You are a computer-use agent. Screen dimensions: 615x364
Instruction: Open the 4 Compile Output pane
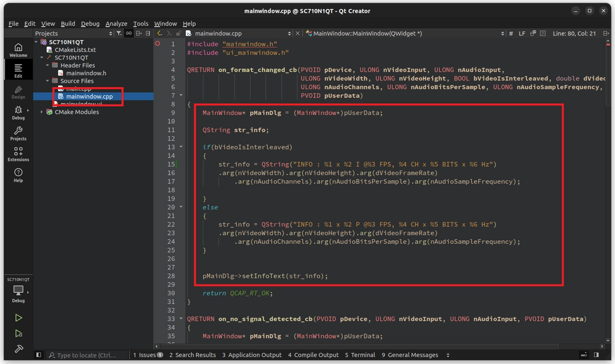313,355
